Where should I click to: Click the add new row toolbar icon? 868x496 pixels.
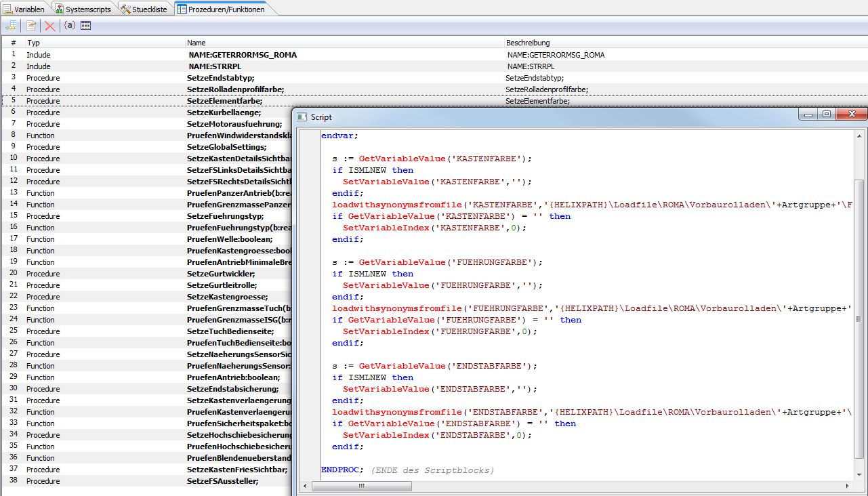(11, 26)
